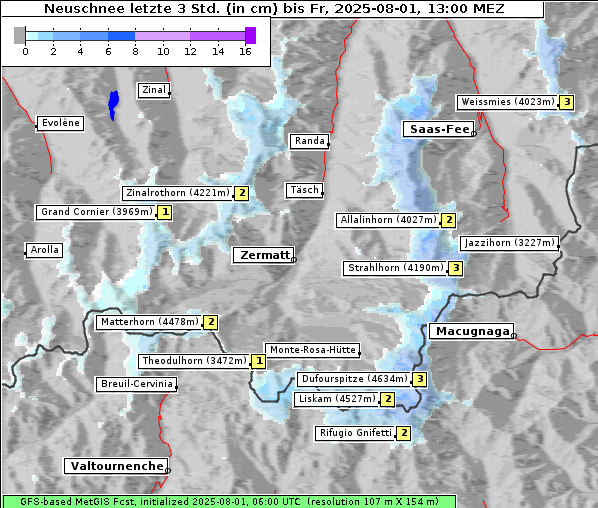The image size is (598, 508).
Task: Select the Weissmies (4023m) label
Action: pyautogui.click(x=507, y=102)
